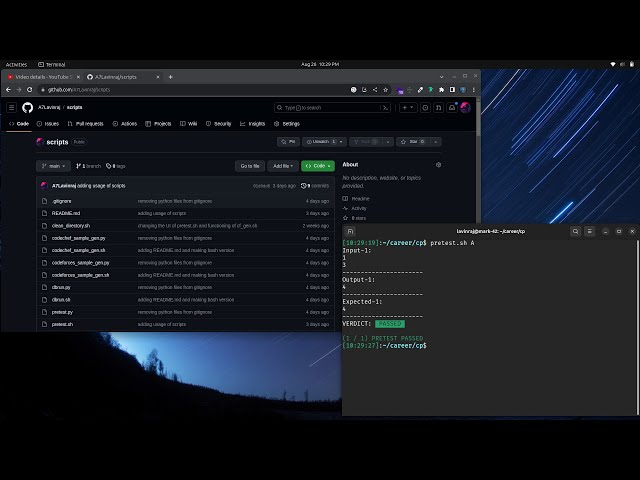Click the browser back arrow

[x=8, y=89]
